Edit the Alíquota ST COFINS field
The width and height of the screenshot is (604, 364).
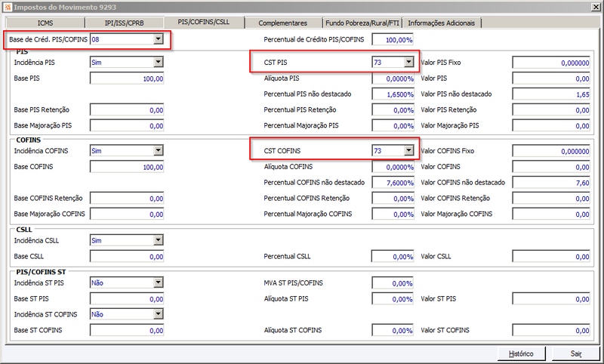pos(393,331)
